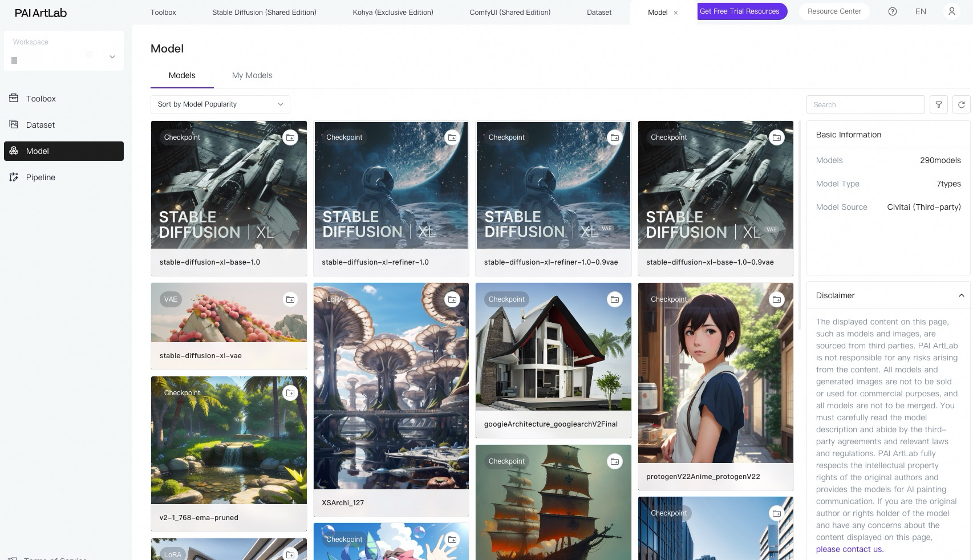973x560 pixels.
Task: Add stable-diffusion-xl-refiner-1.0 to my models
Action: [x=452, y=137]
